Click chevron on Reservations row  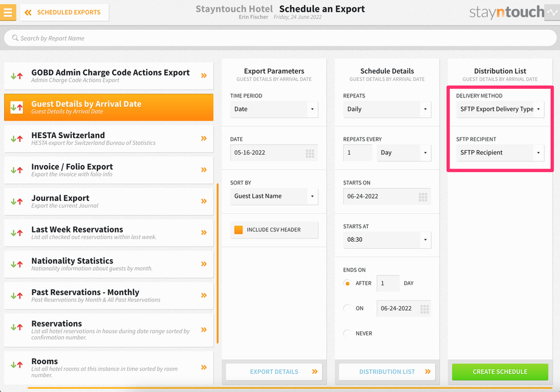coord(204,330)
